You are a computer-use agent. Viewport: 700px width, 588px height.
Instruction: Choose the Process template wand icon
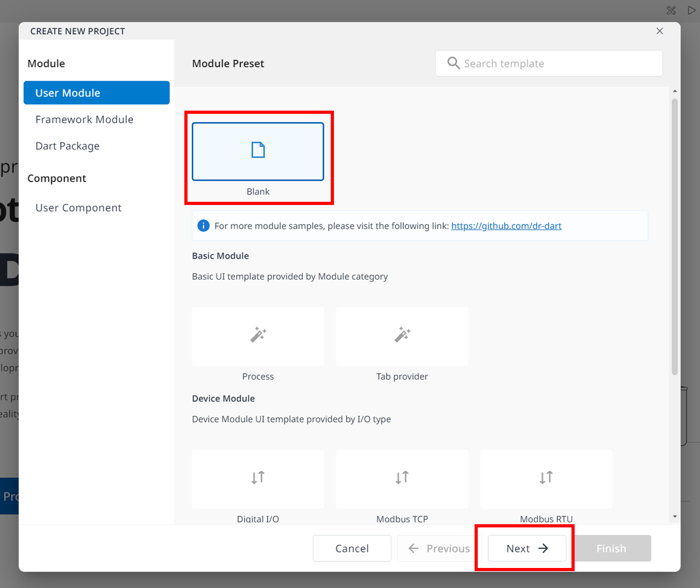(x=258, y=335)
